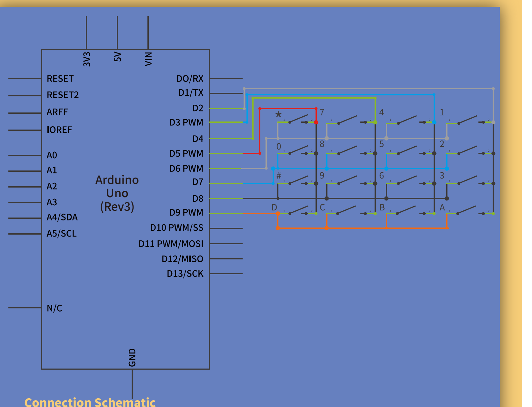Click the Arduino Uno (Rev3) title
Image resolution: width=532 pixels, height=407 pixels.
pyautogui.click(x=117, y=193)
